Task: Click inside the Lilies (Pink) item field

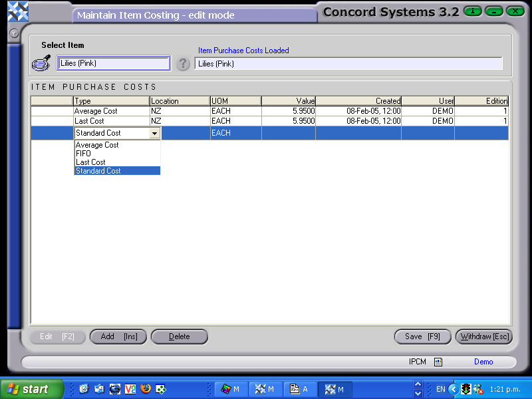Action: [x=113, y=62]
